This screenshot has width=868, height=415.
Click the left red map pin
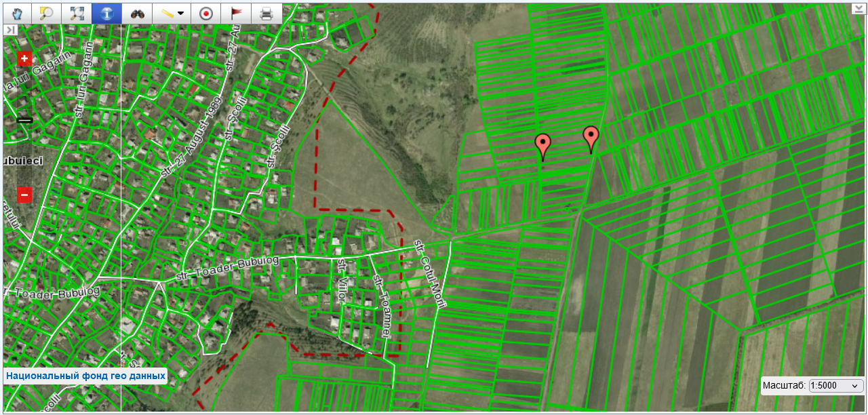pos(542,145)
